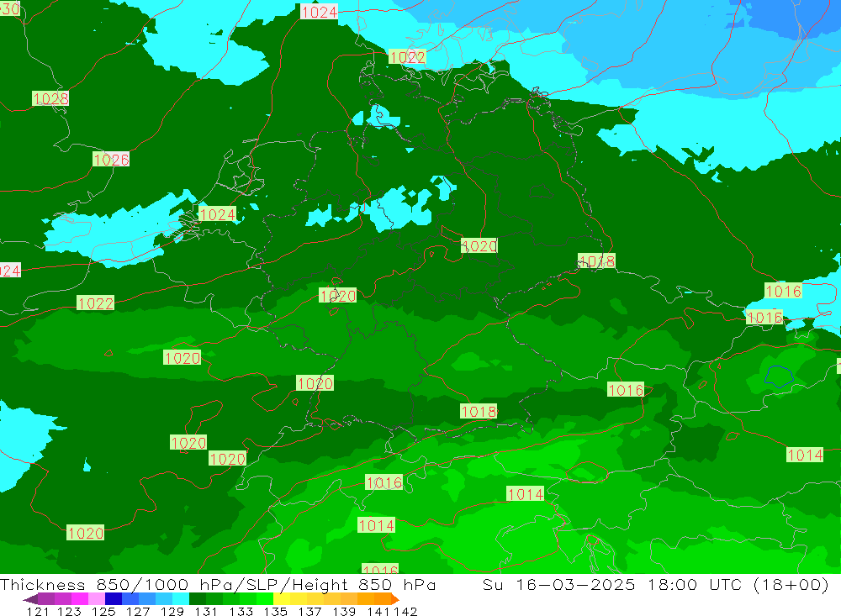Click the legend value 142

click(405, 611)
